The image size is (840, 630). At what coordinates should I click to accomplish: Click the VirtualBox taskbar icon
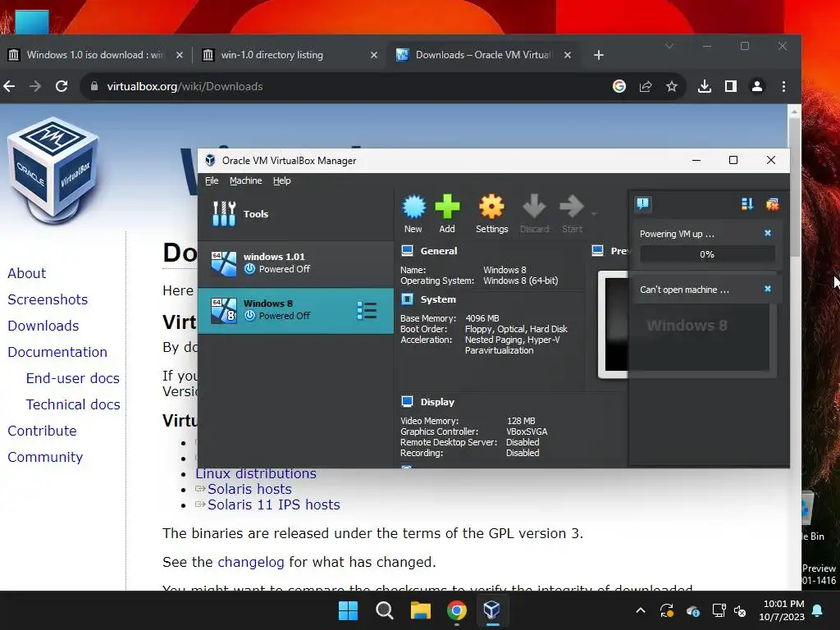(x=492, y=610)
